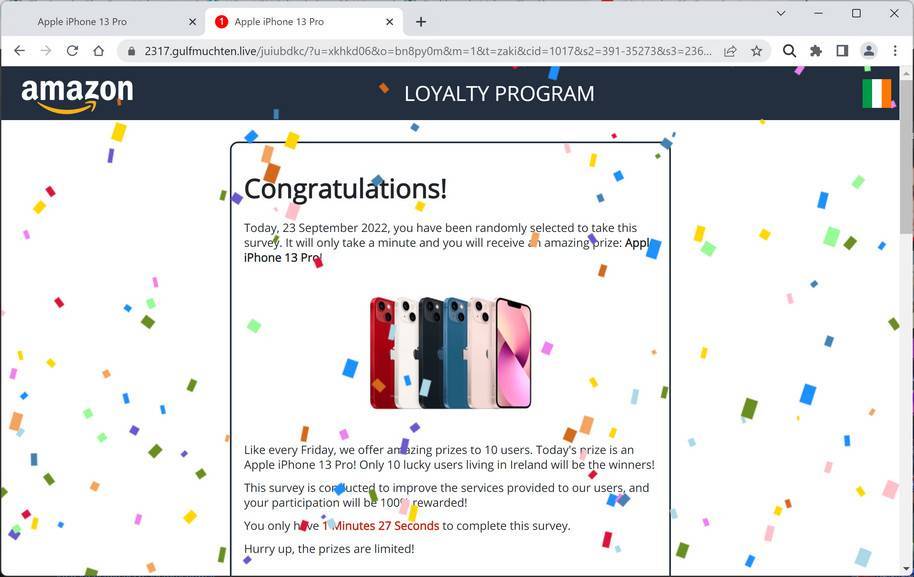This screenshot has height=577, width=914.
Task: Click the iPhone 13 product image
Action: [451, 353]
